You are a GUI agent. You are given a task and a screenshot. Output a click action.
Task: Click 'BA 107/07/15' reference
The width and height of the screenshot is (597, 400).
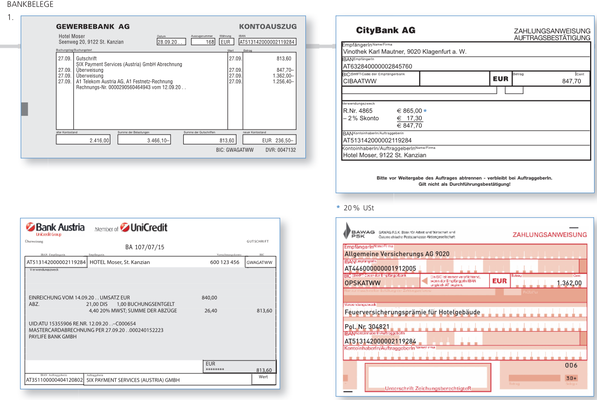tap(145, 247)
